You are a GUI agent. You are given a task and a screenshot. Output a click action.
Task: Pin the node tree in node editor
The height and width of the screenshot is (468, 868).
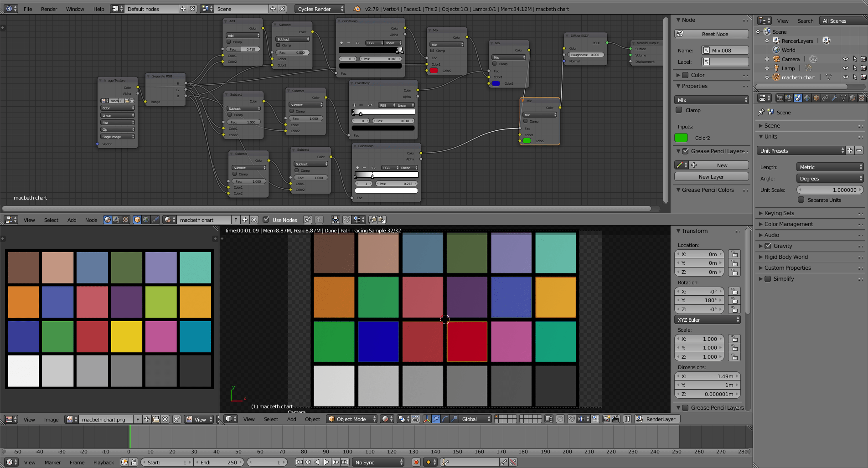pos(308,220)
